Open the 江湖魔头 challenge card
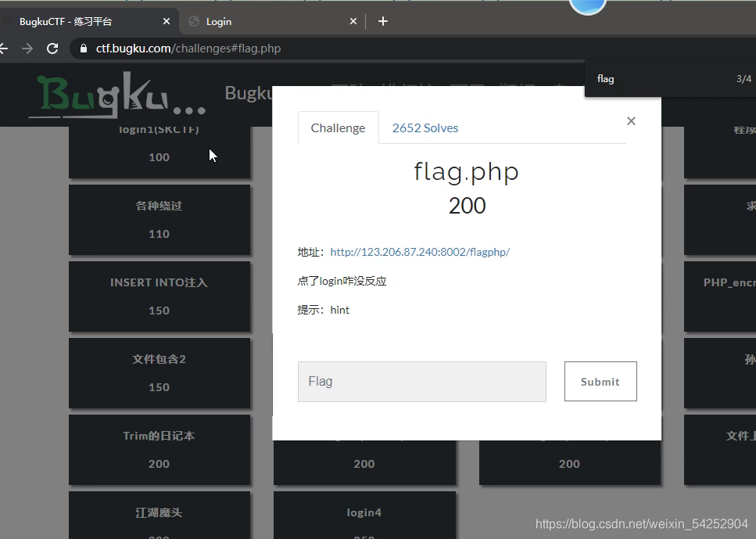Screen dimensions: 756x539 pos(159,515)
